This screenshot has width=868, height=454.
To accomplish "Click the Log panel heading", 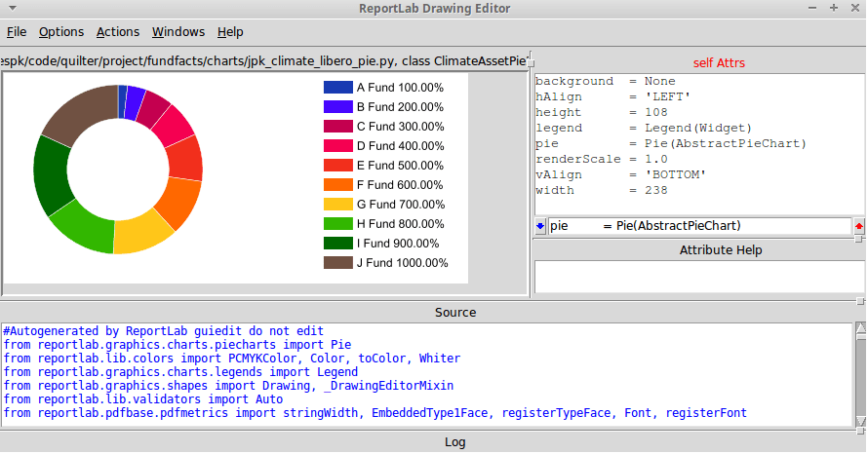I will pyautogui.click(x=455, y=442).
